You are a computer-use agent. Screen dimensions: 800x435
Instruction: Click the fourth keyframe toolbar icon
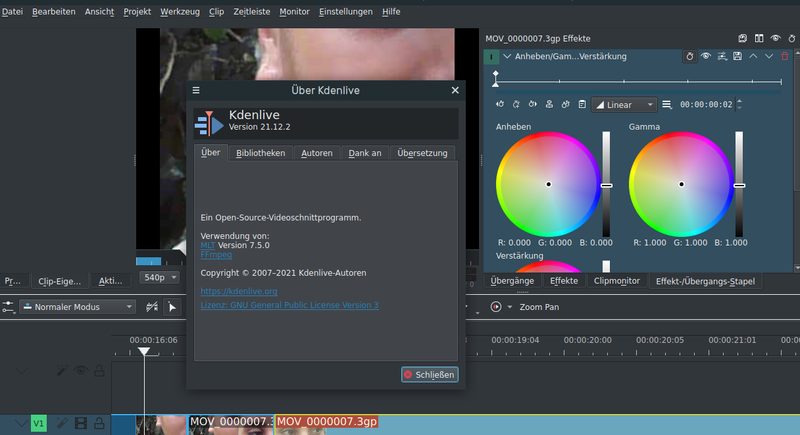549,104
